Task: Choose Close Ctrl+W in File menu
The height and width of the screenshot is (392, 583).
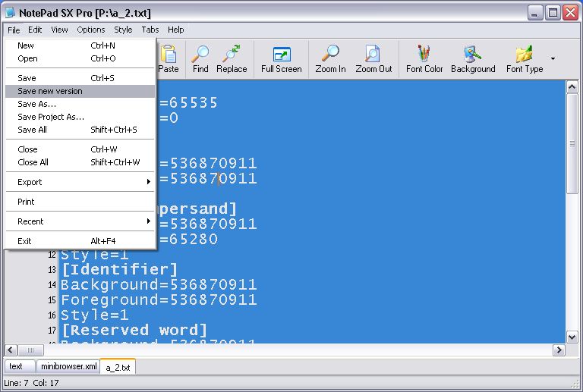Action: (x=80, y=149)
